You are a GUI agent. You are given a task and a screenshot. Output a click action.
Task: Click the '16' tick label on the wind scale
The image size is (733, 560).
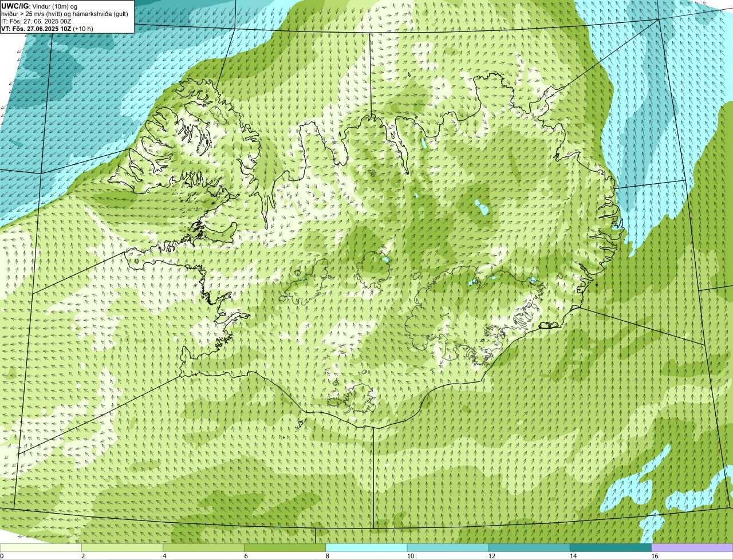click(655, 556)
